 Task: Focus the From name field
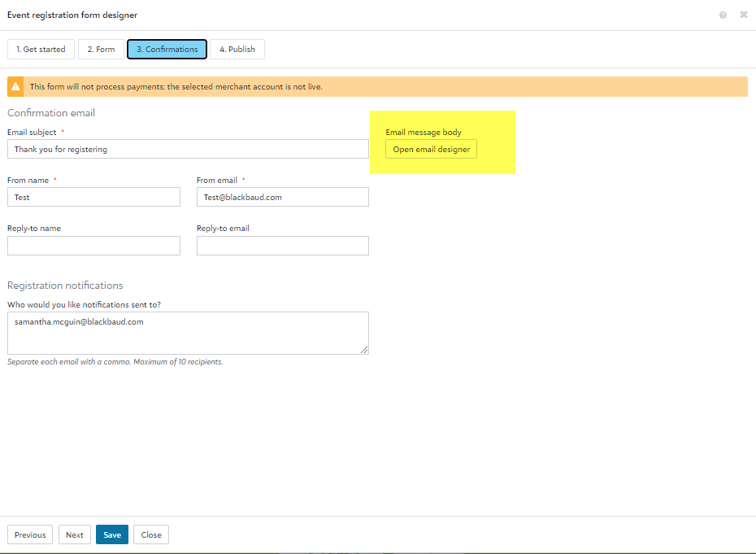coord(93,197)
